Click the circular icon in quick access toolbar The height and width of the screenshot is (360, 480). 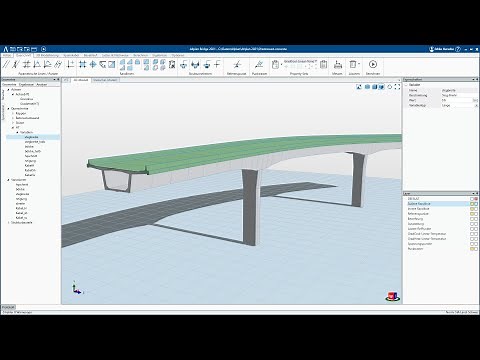pos(43,49)
